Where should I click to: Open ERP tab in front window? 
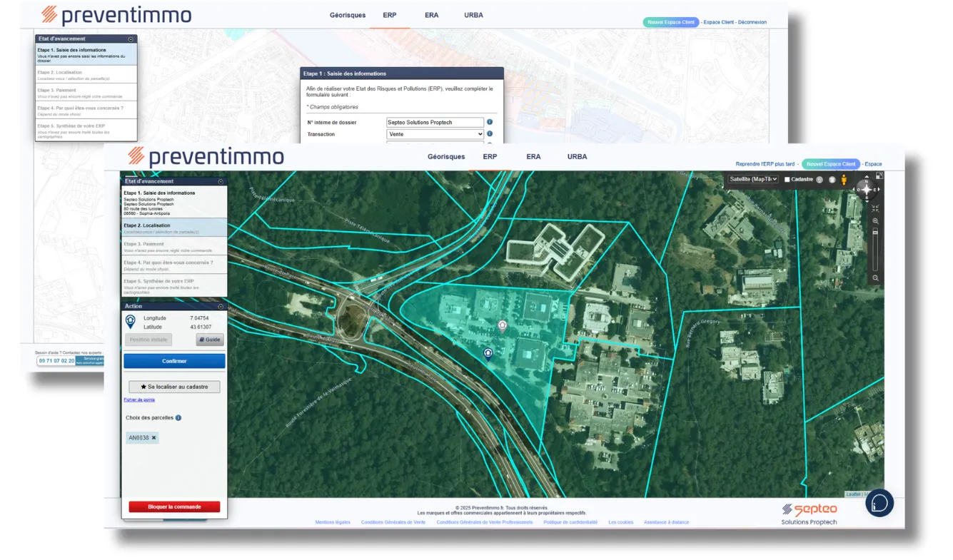[490, 156]
